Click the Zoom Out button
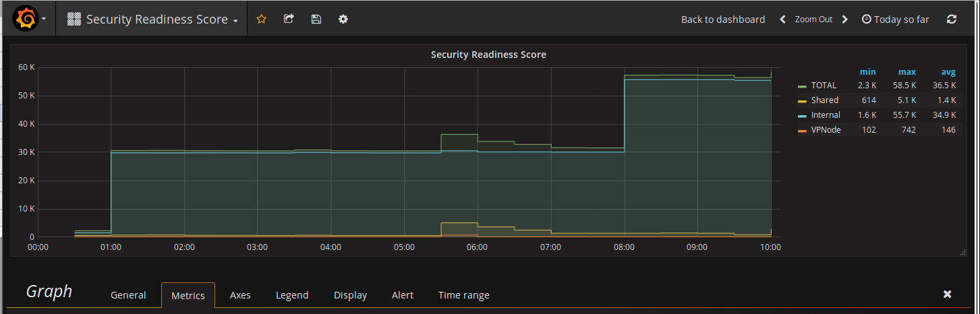This screenshot has width=980, height=314. 813,20
